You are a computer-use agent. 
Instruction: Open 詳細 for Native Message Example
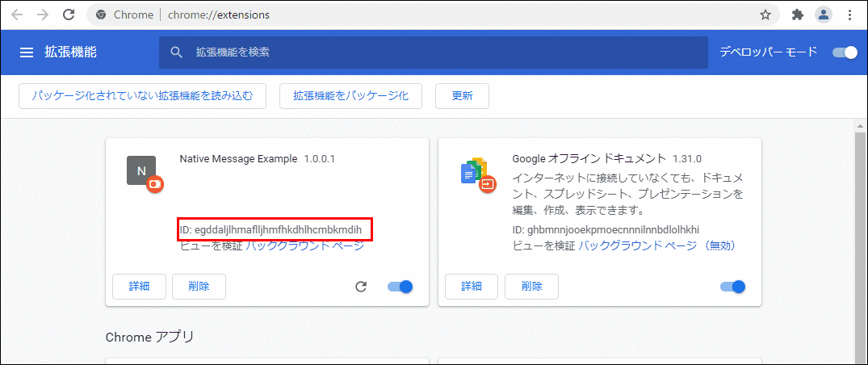pyautogui.click(x=140, y=287)
